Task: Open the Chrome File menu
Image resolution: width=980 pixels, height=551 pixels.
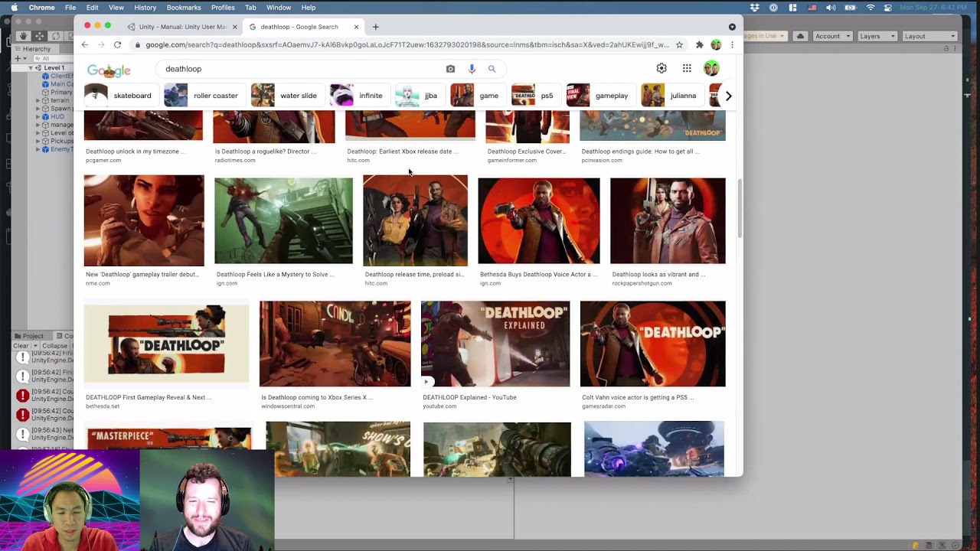Action: 70,8
